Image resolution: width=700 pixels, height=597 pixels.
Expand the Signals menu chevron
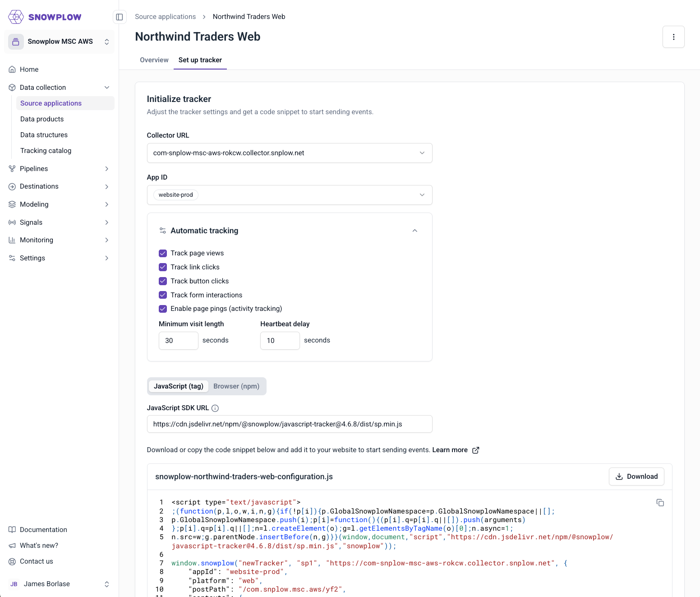(107, 222)
